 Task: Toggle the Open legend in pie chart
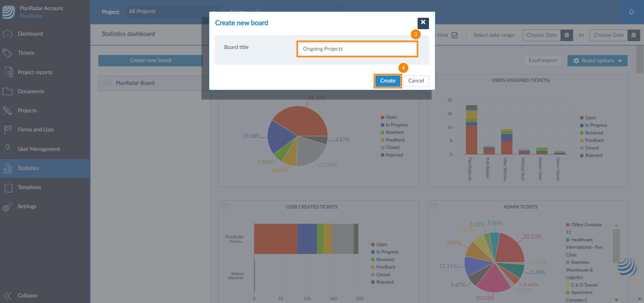click(x=388, y=117)
